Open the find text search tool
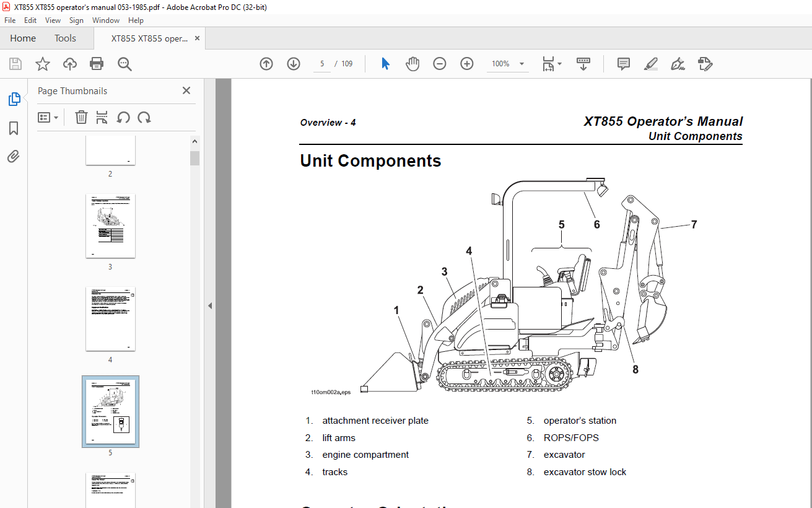Viewport: 812px width, 508px height. click(x=124, y=64)
